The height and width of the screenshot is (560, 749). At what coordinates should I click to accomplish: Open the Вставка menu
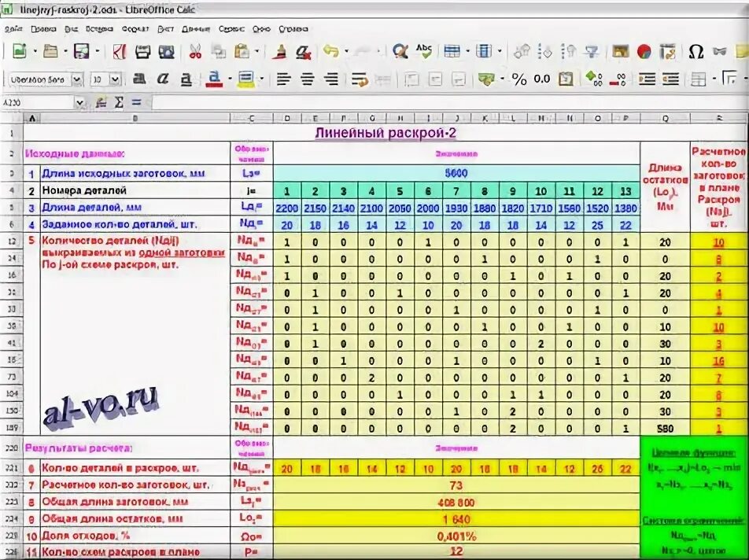tap(99, 29)
